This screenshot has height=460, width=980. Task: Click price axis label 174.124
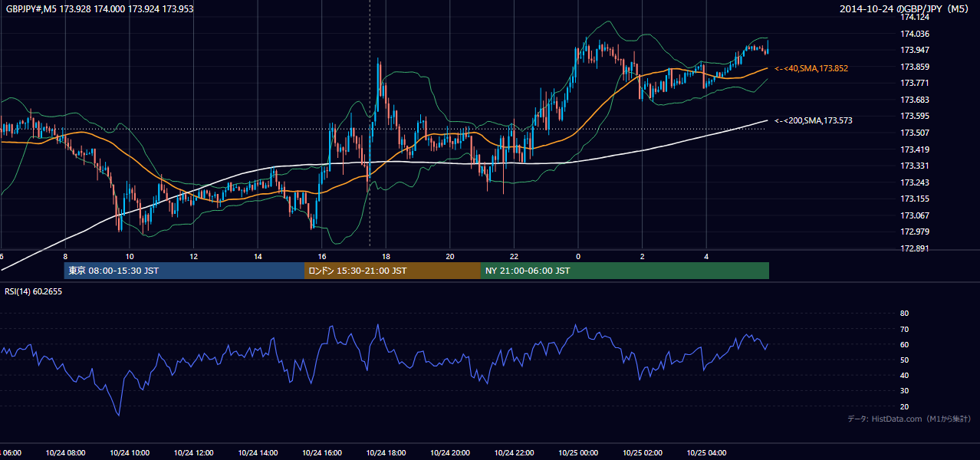pos(914,17)
